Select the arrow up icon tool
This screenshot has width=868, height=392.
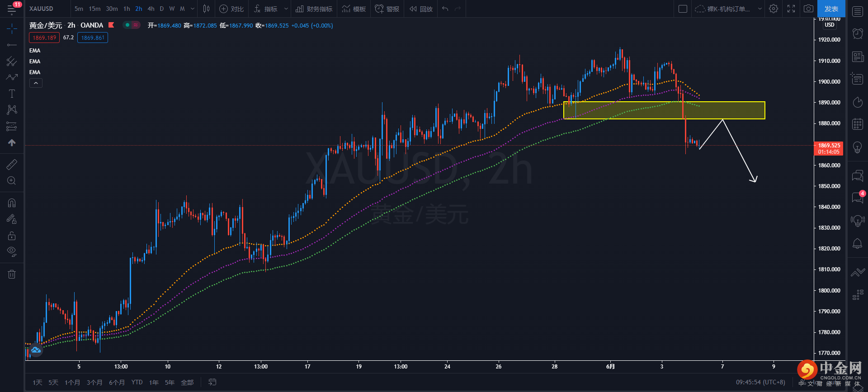12,142
